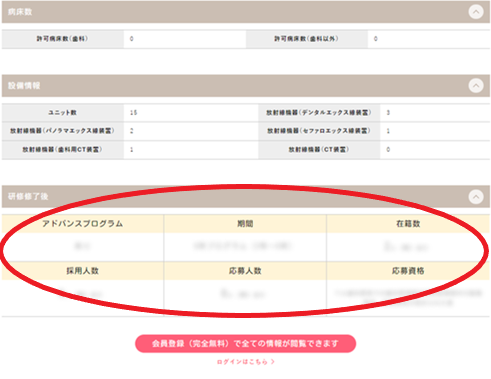This screenshot has height=379, width=491.
Task: Click the 期間 column header
Action: click(245, 224)
